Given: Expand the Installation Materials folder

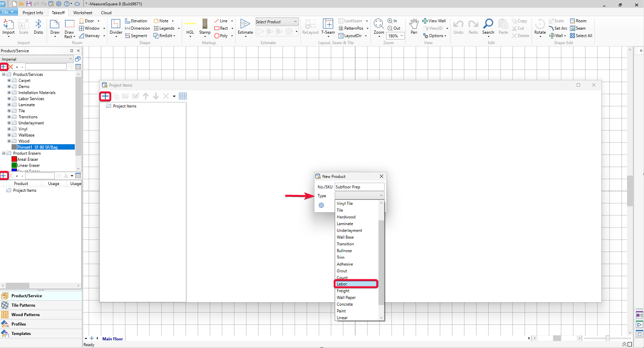Looking at the screenshot, I should [9, 93].
